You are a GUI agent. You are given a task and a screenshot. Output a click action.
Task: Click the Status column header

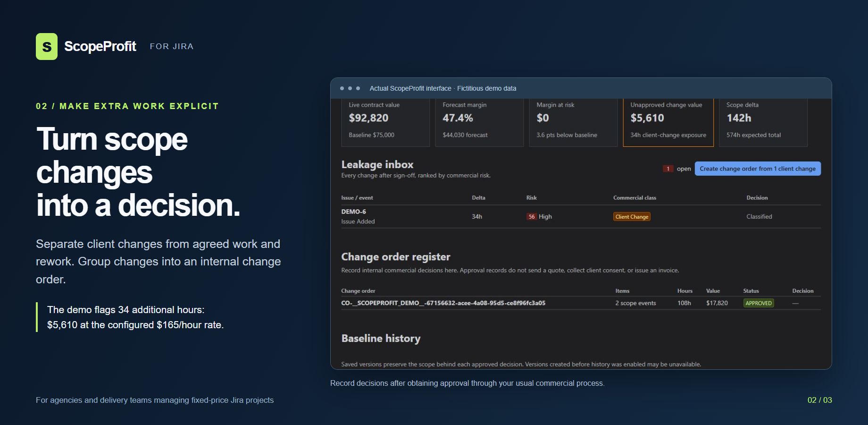coord(751,291)
